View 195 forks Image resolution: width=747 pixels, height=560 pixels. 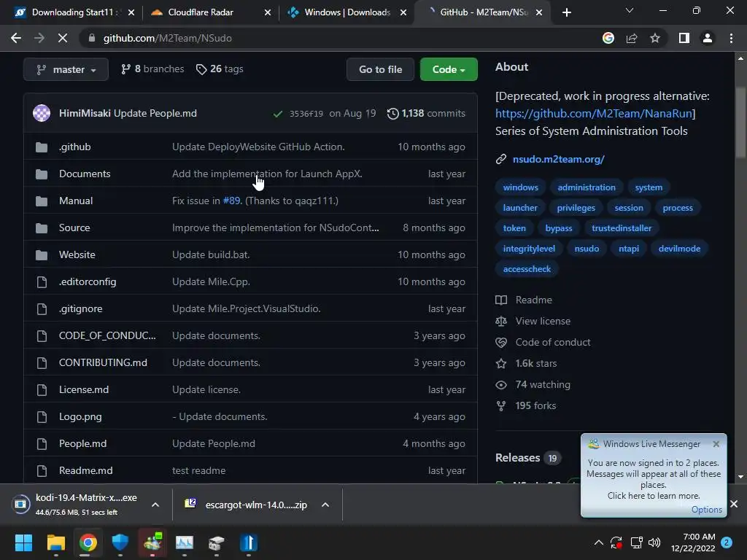(x=535, y=405)
